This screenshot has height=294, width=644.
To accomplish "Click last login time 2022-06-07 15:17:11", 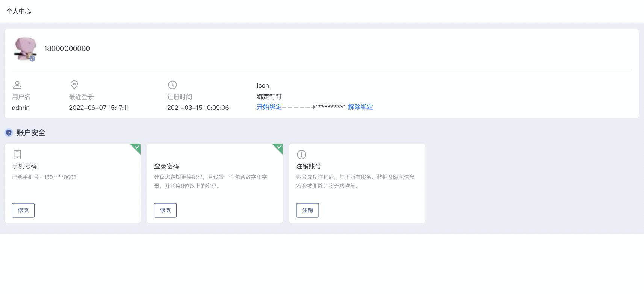I will click(x=99, y=108).
